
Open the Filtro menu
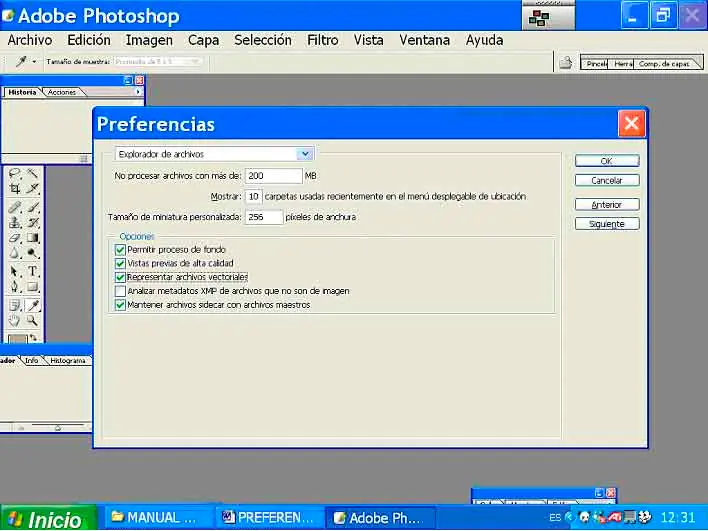[x=323, y=40]
